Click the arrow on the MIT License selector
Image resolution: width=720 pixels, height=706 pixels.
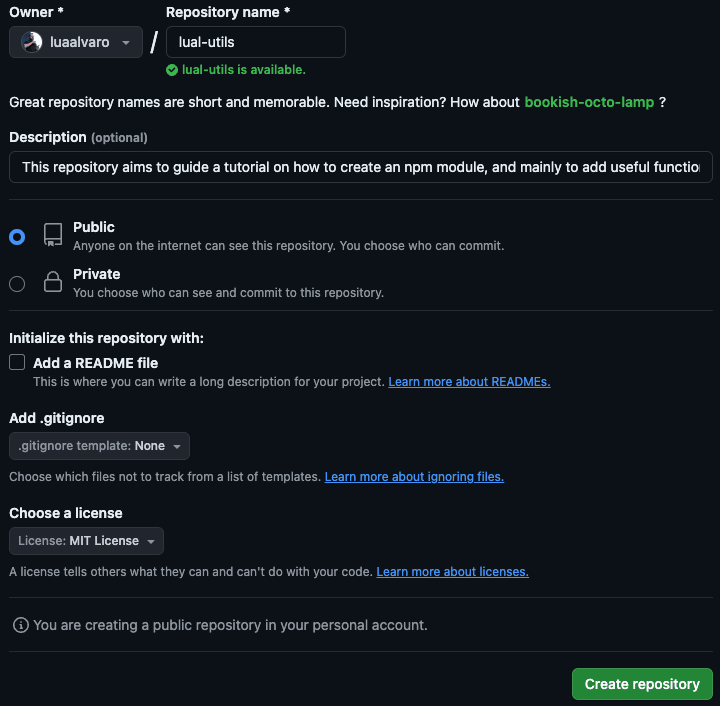coord(151,542)
